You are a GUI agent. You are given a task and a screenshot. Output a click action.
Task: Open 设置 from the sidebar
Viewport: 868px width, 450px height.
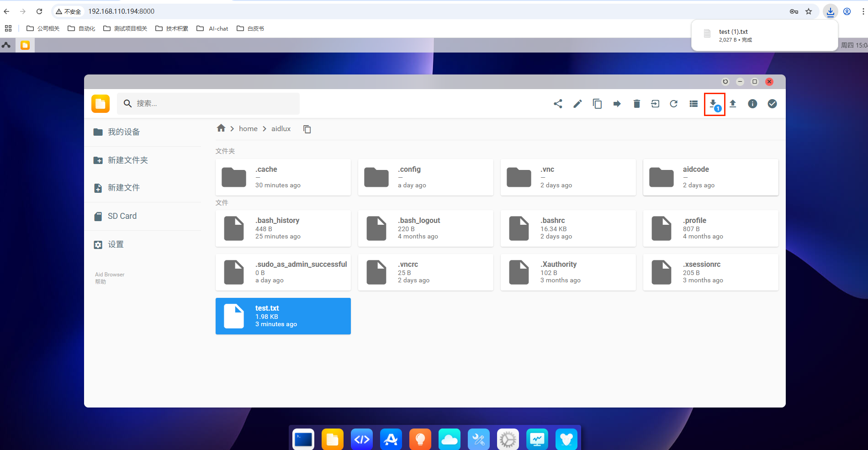116,244
